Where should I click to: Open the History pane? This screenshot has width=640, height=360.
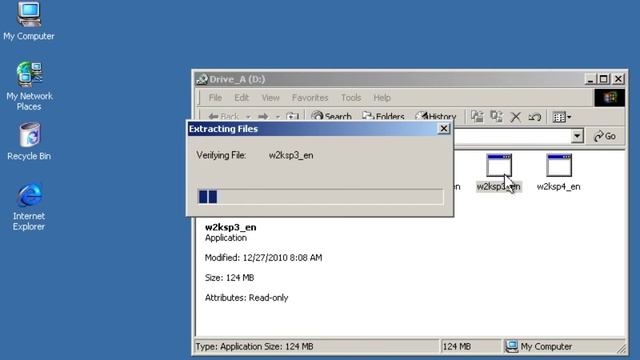click(x=436, y=117)
